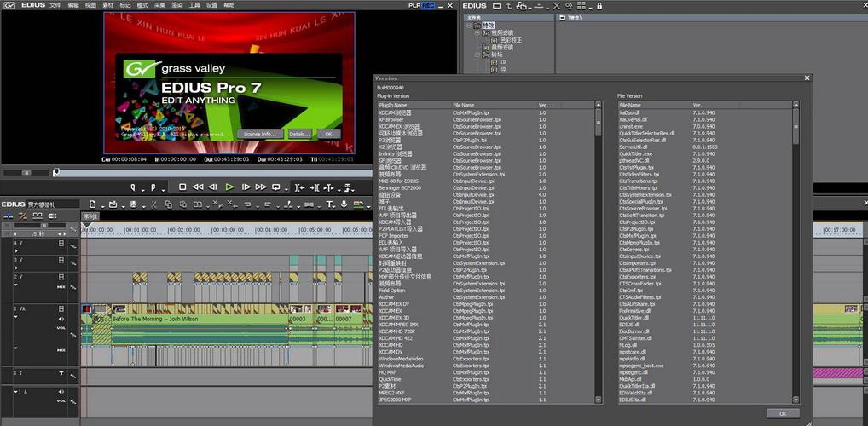This screenshot has width=868, height=426.
Task: Open the New Sequence dropdown arrow
Action: coord(103,207)
